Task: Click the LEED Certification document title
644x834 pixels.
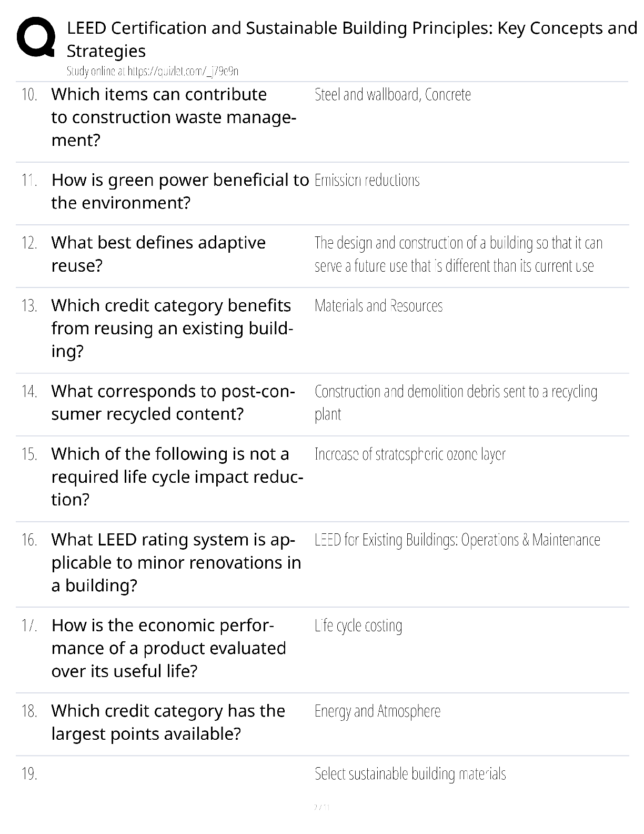Action: click(351, 39)
